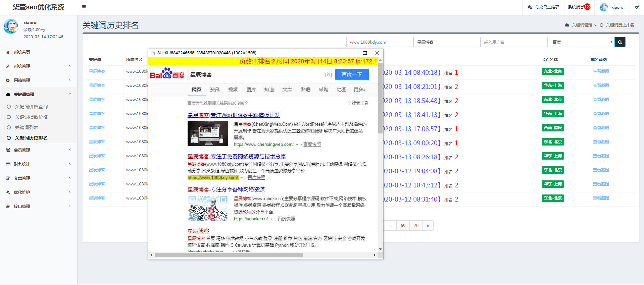Image resolution: width=644 pixels, height=285 pixels.
Task: Expand the 系统管理 sidebar menu
Action: (x=22, y=66)
